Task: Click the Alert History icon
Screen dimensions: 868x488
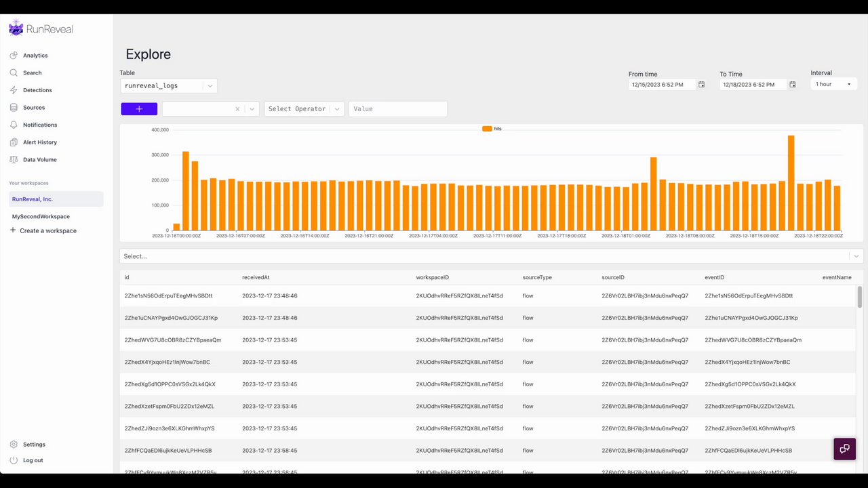Action: [x=14, y=142]
